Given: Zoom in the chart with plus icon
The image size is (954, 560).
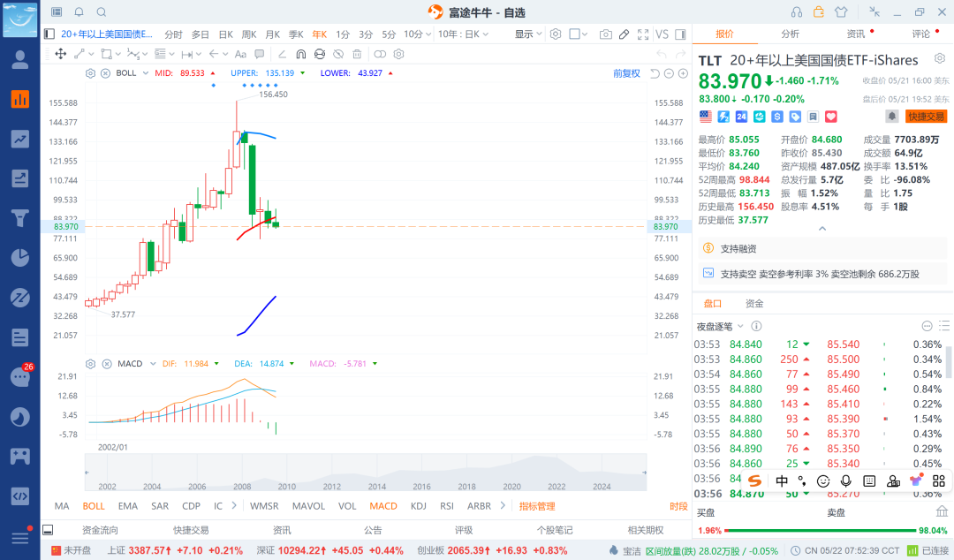Looking at the screenshot, I should (683, 73).
